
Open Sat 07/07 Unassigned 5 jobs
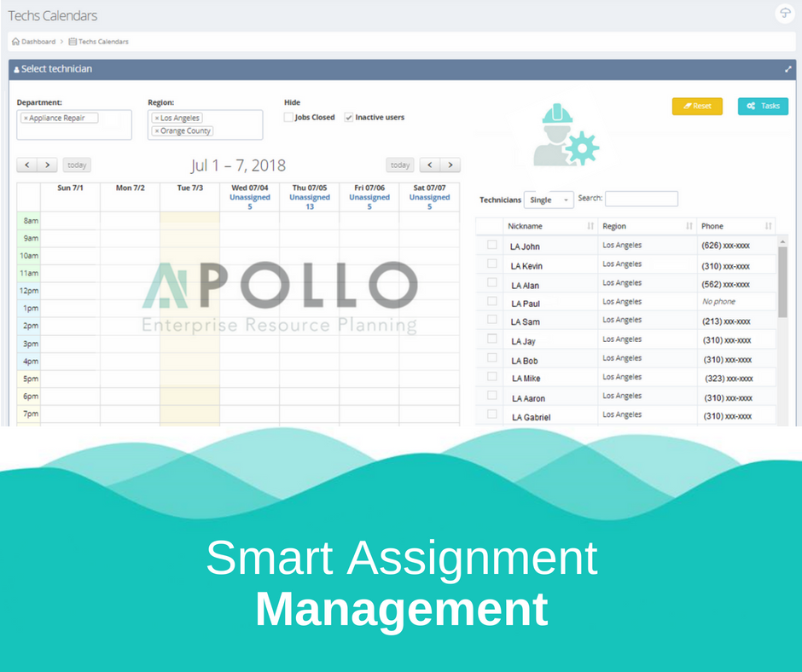tap(430, 202)
